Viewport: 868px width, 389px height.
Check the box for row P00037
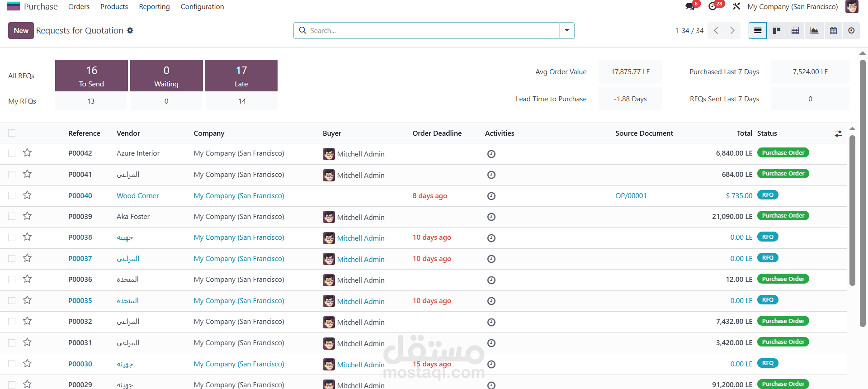point(12,259)
